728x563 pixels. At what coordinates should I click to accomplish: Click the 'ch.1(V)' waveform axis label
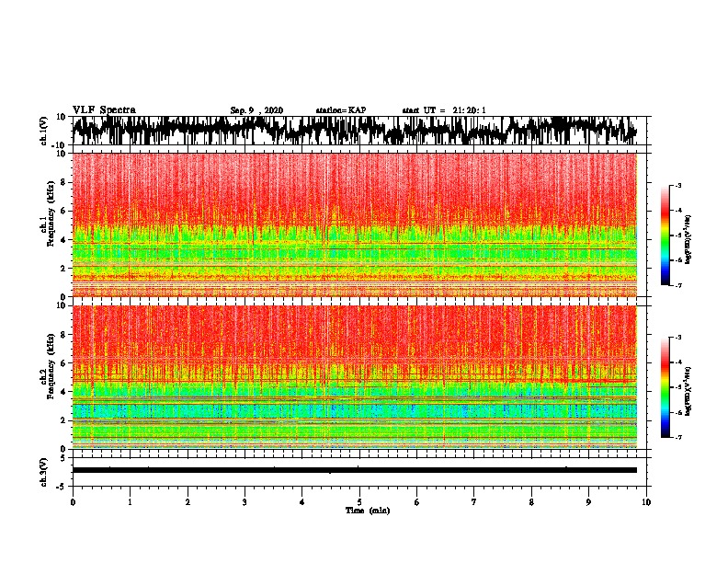(x=44, y=131)
